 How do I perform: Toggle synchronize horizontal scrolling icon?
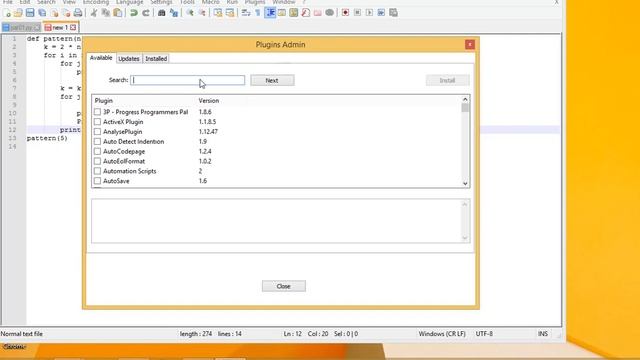230,13
